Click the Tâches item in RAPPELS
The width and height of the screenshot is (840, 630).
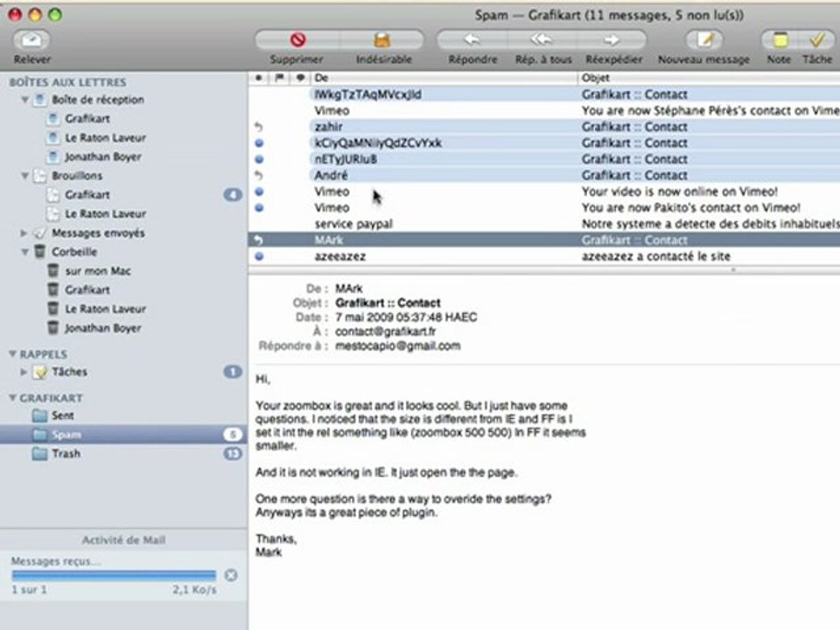[69, 372]
